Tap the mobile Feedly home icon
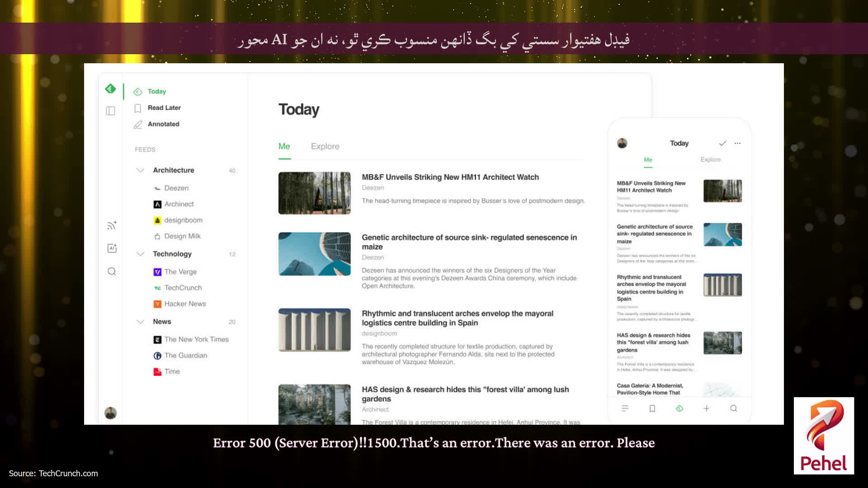 pyautogui.click(x=679, y=408)
